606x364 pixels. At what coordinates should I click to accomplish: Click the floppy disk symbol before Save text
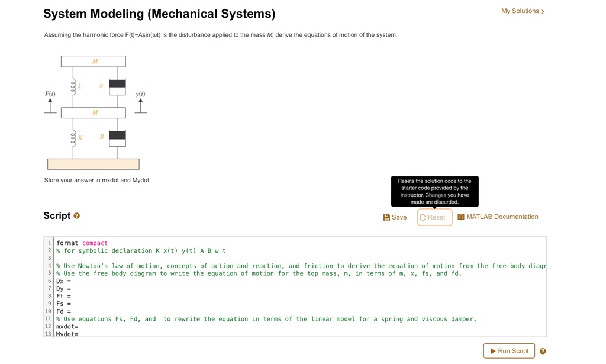pos(387,217)
